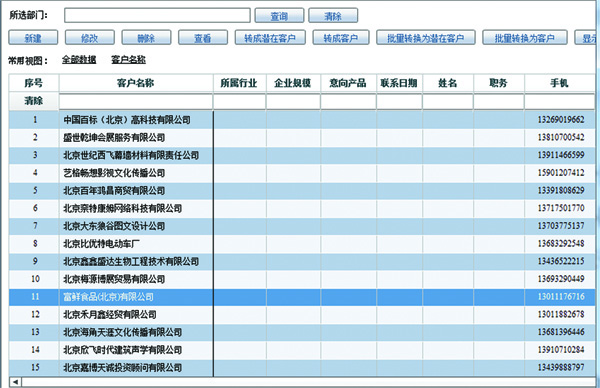Click the 转成客户 button
The height and width of the screenshot is (388, 600).
[x=341, y=38]
